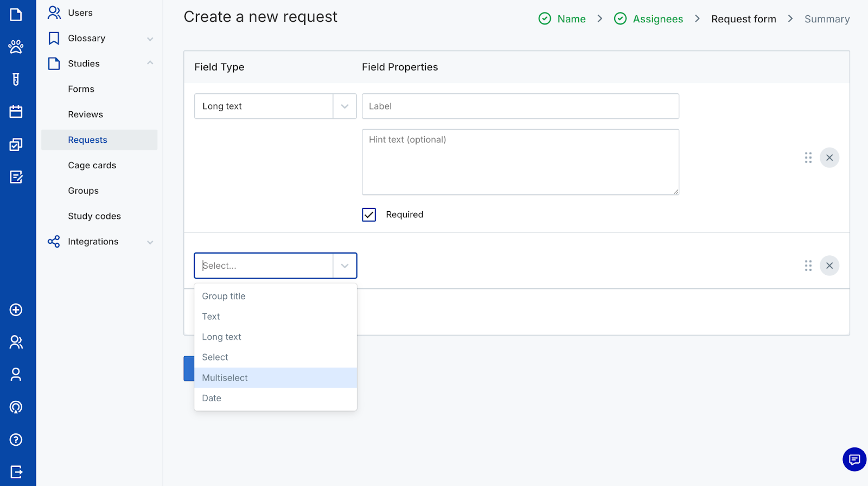Open the help question mark icon
Image resolution: width=868 pixels, height=486 pixels.
(16, 439)
